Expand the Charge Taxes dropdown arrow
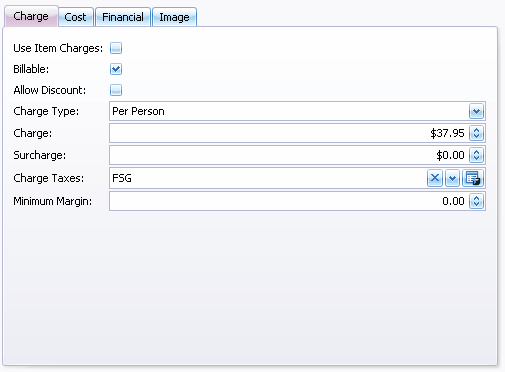Image resolution: width=505 pixels, height=372 pixels. coord(452,178)
